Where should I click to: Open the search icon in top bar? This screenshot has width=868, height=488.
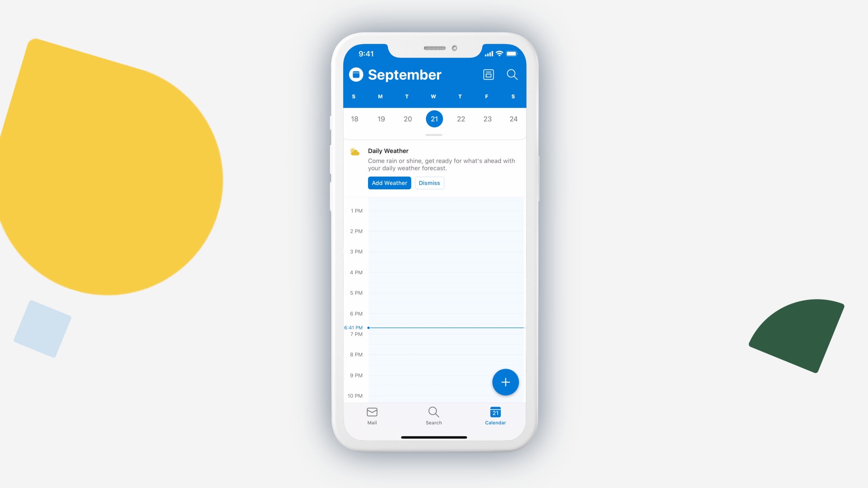pos(511,75)
